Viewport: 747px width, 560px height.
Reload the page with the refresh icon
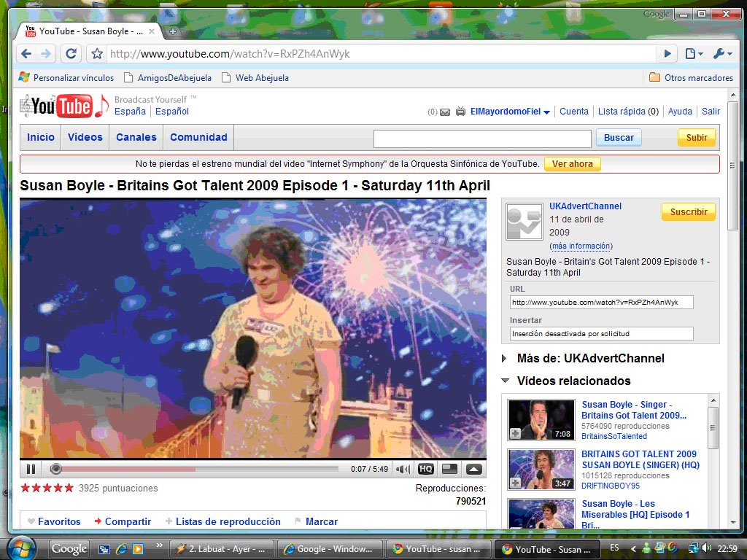pyautogui.click(x=71, y=54)
